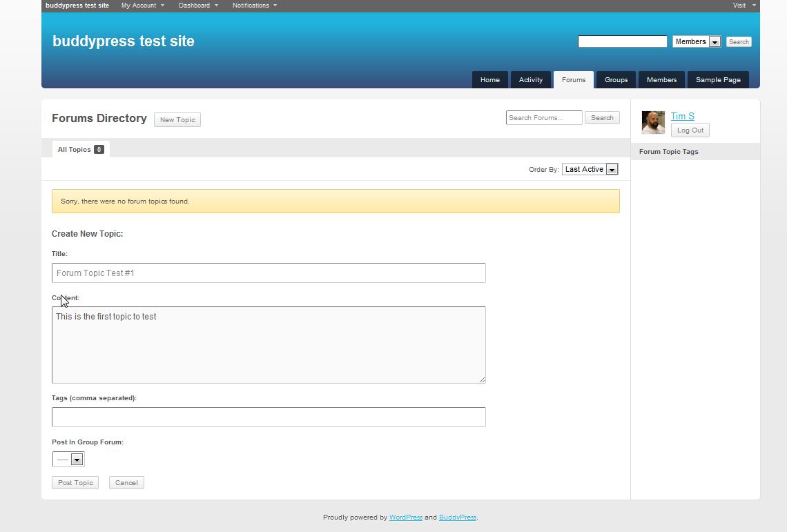The height and width of the screenshot is (532, 787).
Task: Click the no forum topics found notice
Action: click(x=336, y=201)
